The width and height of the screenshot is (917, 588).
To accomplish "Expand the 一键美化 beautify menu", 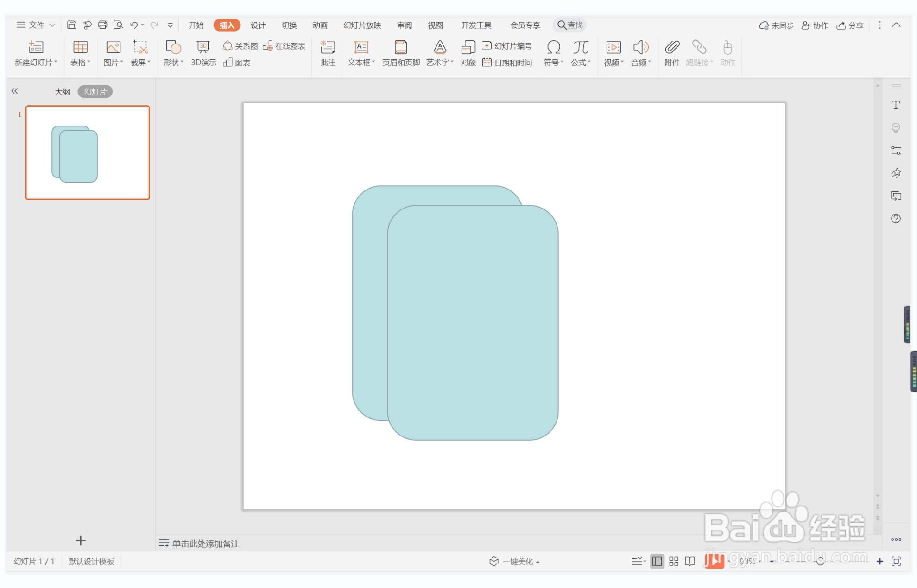I will (x=514, y=561).
